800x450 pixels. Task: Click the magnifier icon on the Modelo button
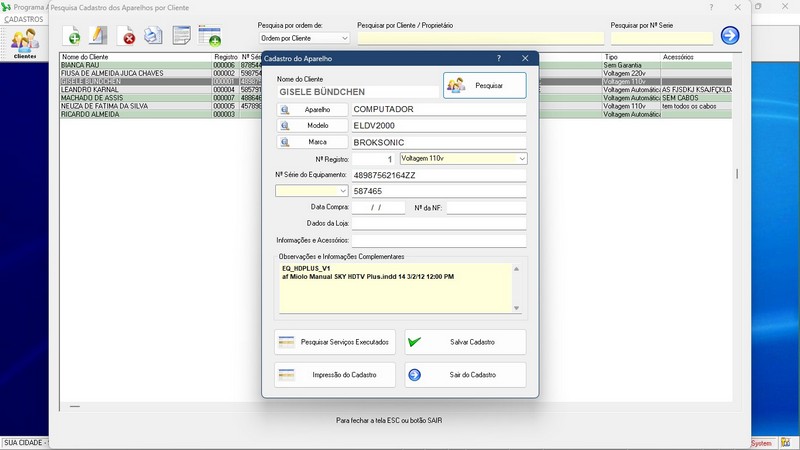(285, 126)
